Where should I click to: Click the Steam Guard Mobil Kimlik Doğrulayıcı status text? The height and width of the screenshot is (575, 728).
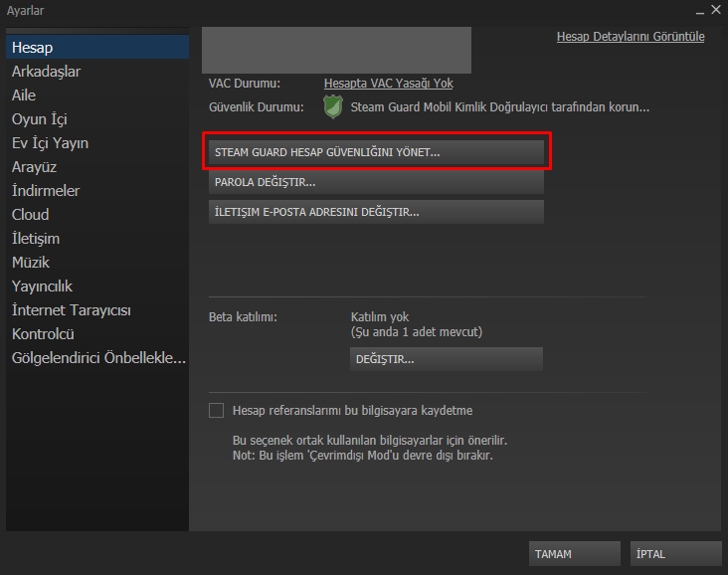pos(500,107)
